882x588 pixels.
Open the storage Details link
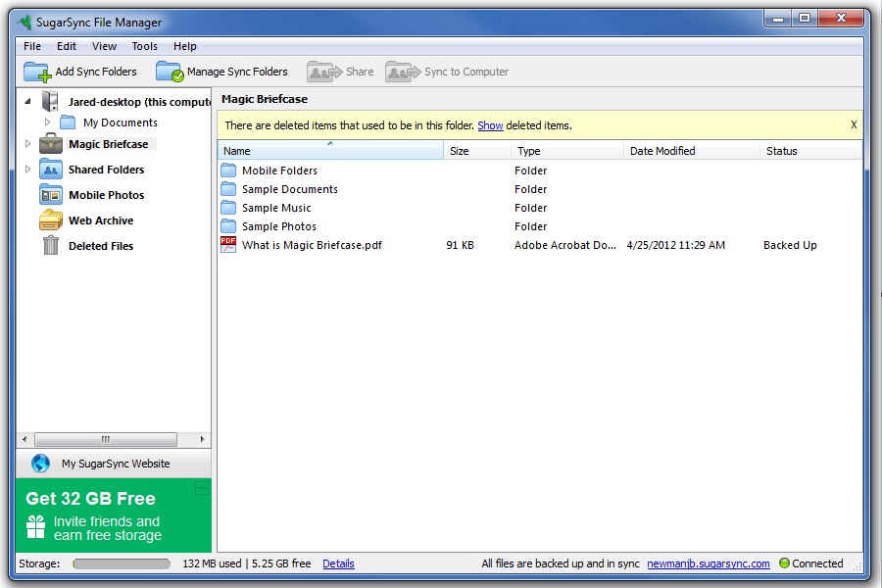(x=338, y=563)
